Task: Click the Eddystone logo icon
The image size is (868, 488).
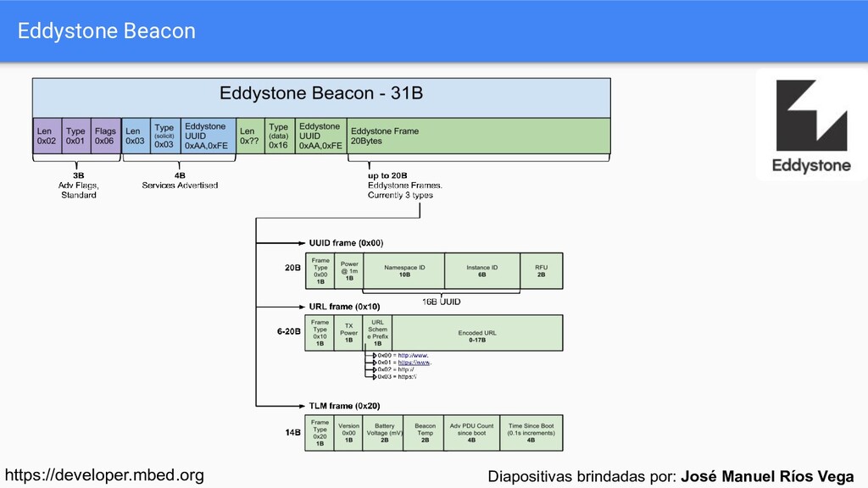Action: click(x=811, y=115)
